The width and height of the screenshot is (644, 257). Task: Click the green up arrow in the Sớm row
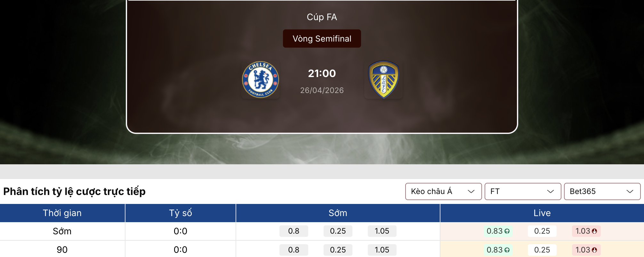(507, 231)
